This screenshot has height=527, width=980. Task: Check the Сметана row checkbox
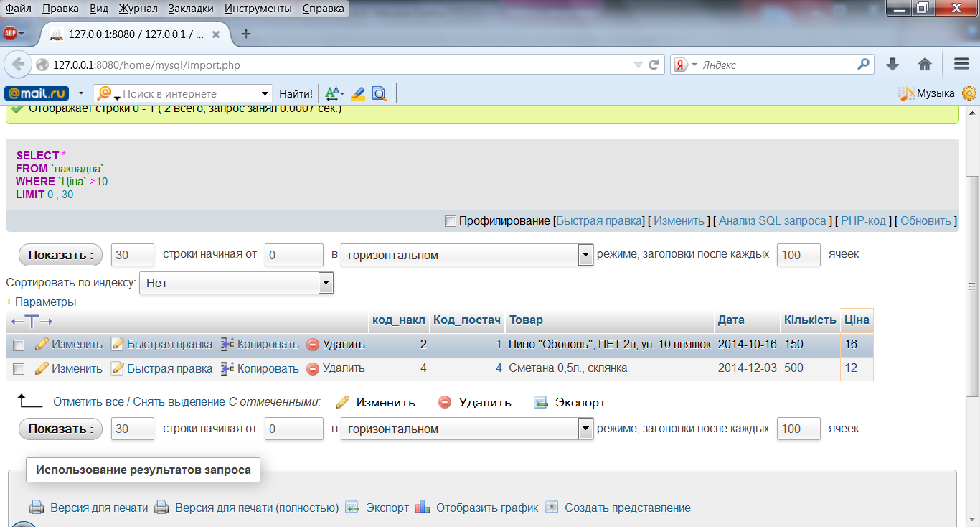tap(19, 370)
